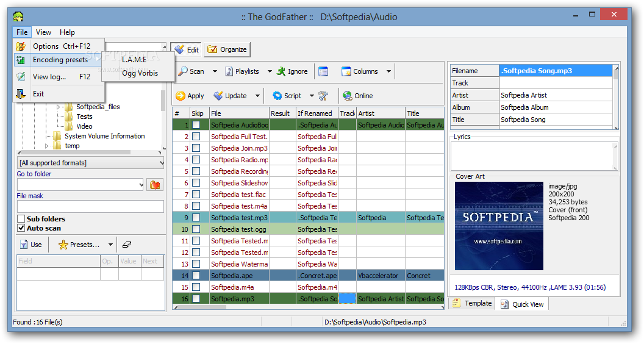
Task: Click the Quick View tab icon
Action: click(x=504, y=304)
